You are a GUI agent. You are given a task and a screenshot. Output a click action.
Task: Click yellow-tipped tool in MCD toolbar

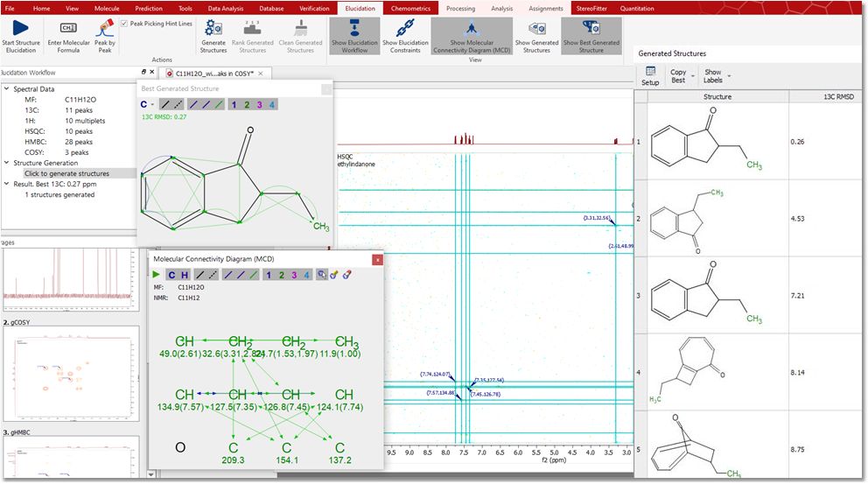click(334, 275)
